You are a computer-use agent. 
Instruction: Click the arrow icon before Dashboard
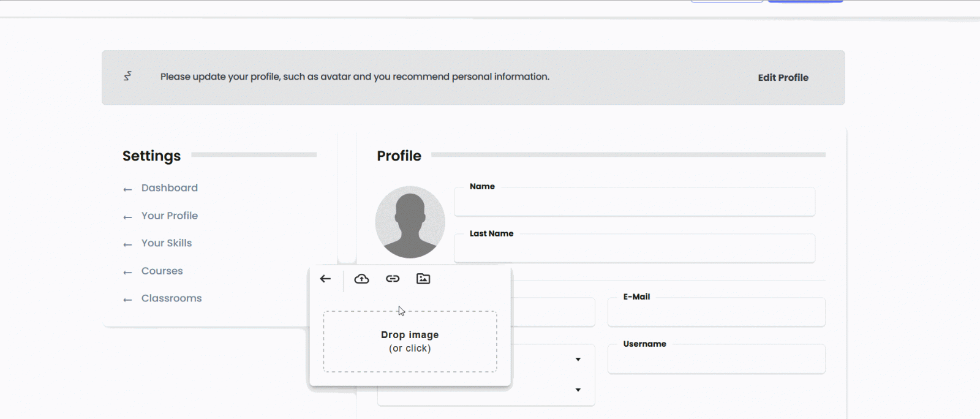pyautogui.click(x=127, y=189)
